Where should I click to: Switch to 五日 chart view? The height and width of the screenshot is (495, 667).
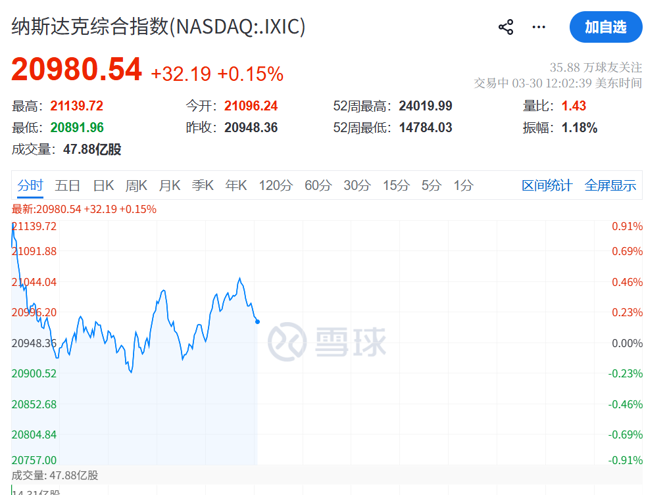67,185
